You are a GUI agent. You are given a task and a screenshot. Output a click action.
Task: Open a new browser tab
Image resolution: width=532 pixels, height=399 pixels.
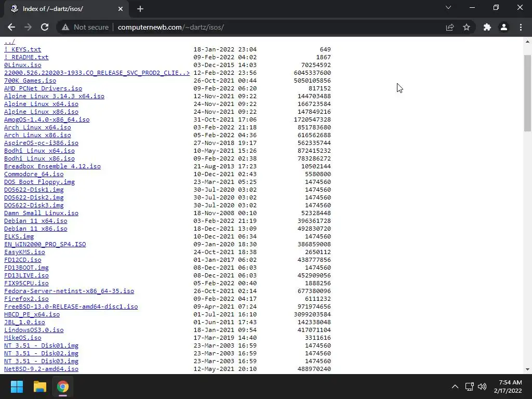140,9
